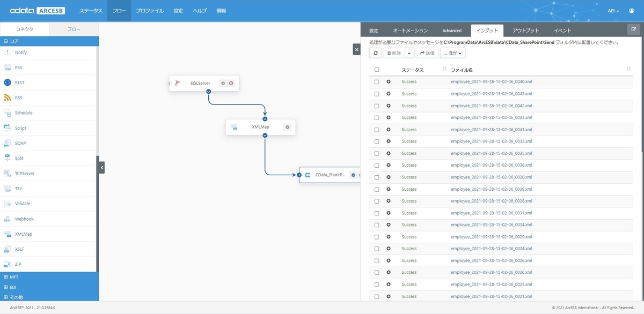Open the '...ほか' more options dropdown
The height and width of the screenshot is (314, 644).
[x=452, y=53]
